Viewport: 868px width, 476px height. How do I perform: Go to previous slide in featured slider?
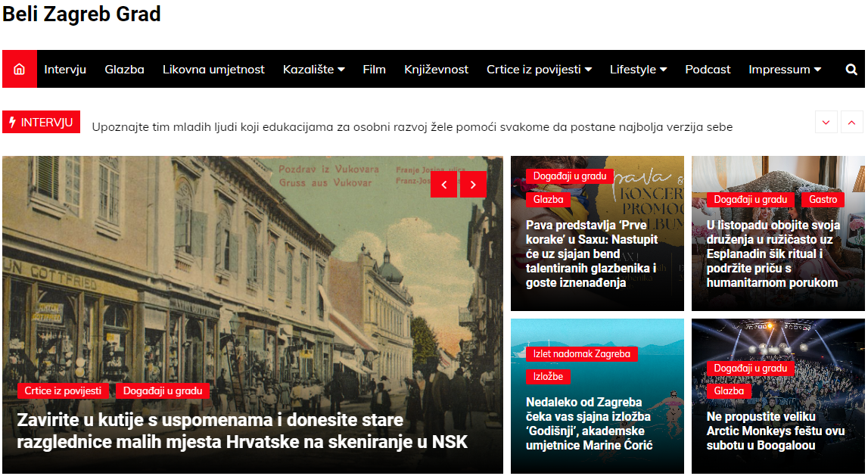[x=443, y=184]
